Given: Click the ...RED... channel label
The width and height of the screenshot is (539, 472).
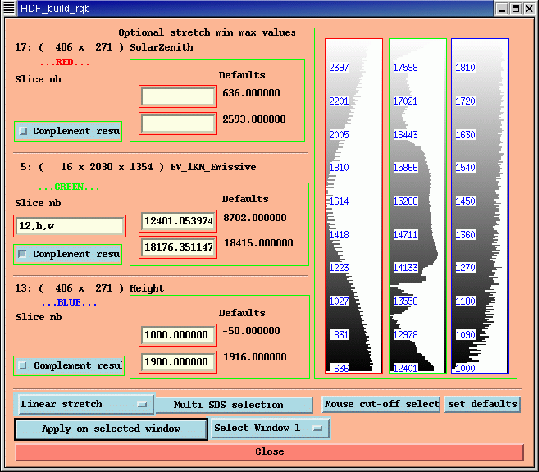Looking at the screenshot, I should point(65,62).
